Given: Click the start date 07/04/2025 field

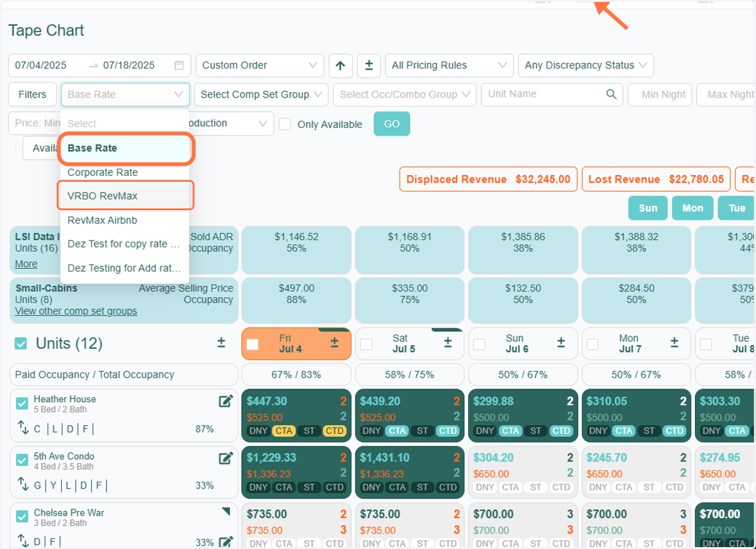Looking at the screenshot, I should [41, 65].
